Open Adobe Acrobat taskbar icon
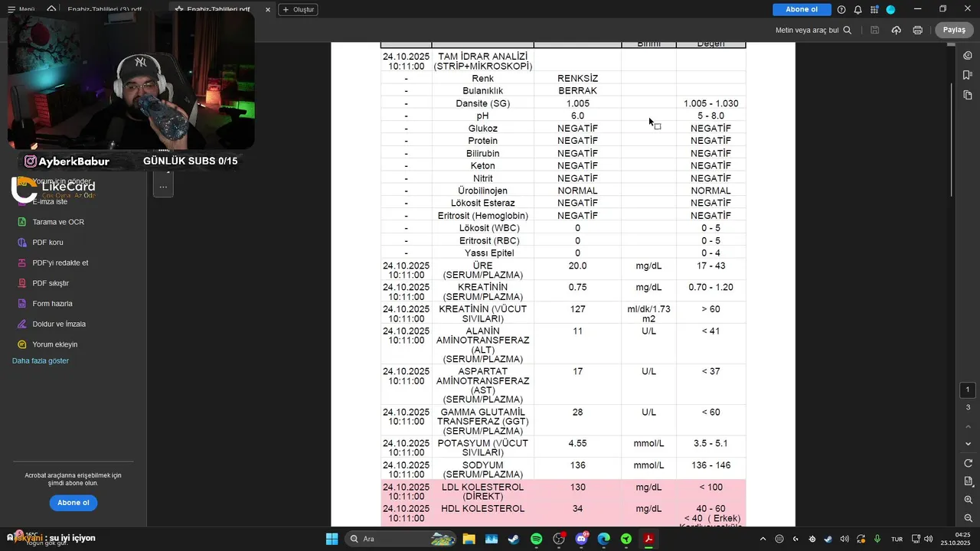 (x=648, y=539)
